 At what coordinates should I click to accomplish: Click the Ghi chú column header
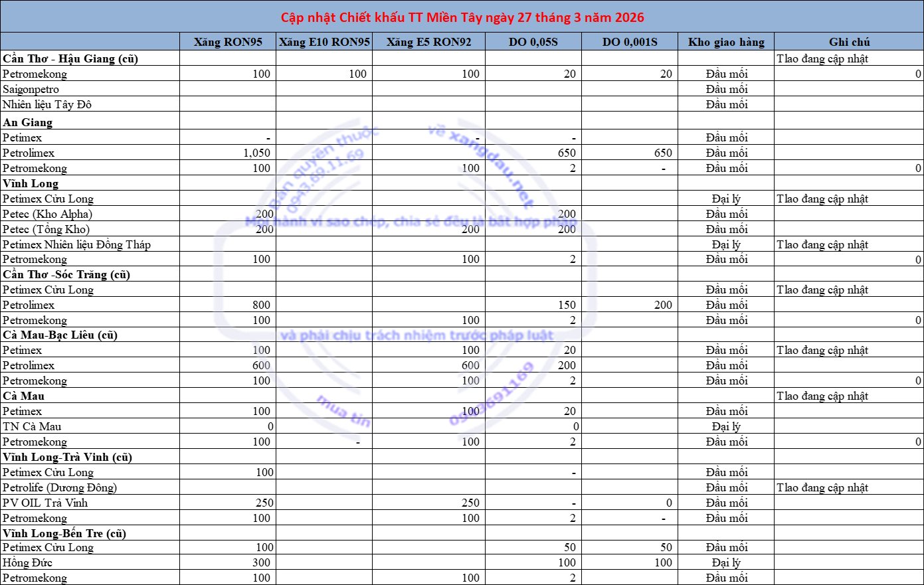pyautogui.click(x=849, y=42)
